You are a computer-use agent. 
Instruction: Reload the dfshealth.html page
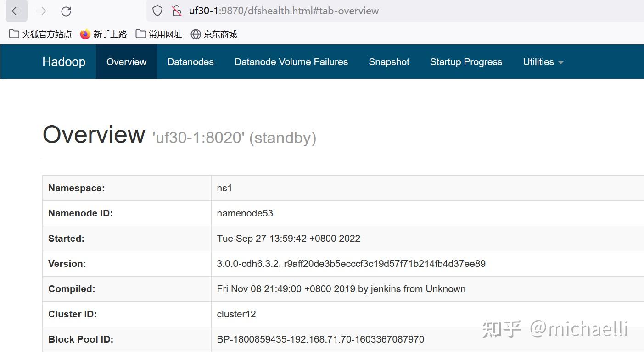[x=66, y=11]
